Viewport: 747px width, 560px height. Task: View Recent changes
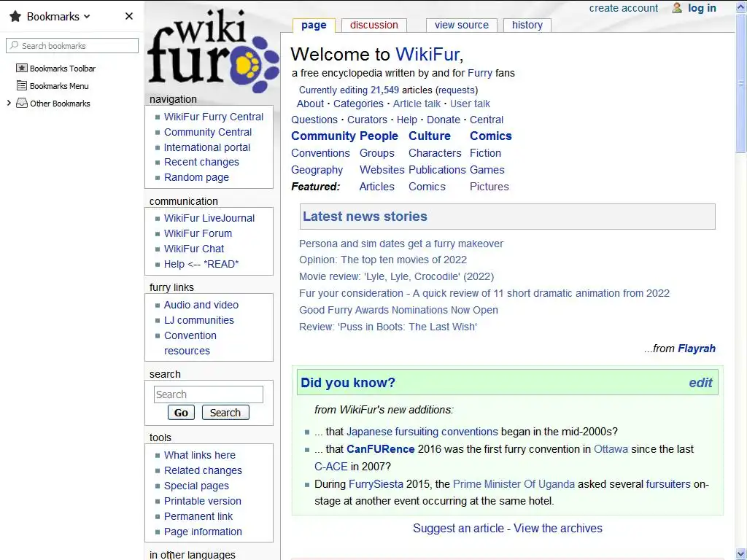pos(201,162)
